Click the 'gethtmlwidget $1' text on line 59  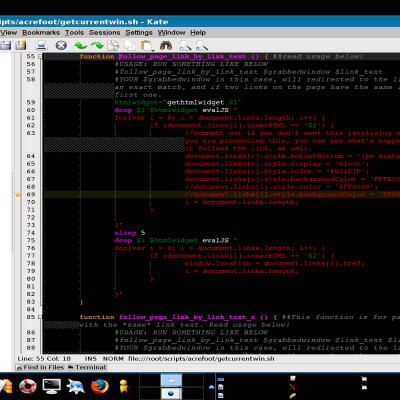(202, 102)
